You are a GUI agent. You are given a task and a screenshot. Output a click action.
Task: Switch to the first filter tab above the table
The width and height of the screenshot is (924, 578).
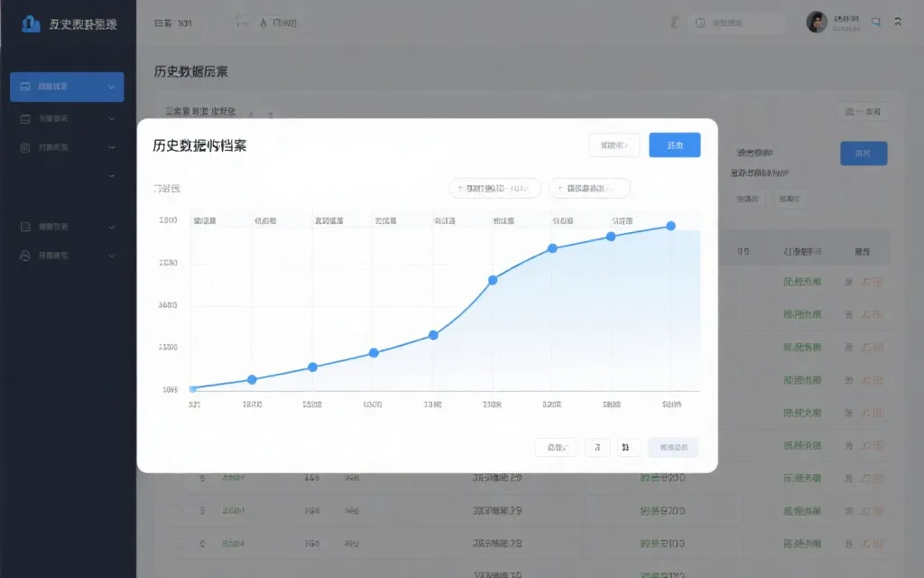(173, 108)
